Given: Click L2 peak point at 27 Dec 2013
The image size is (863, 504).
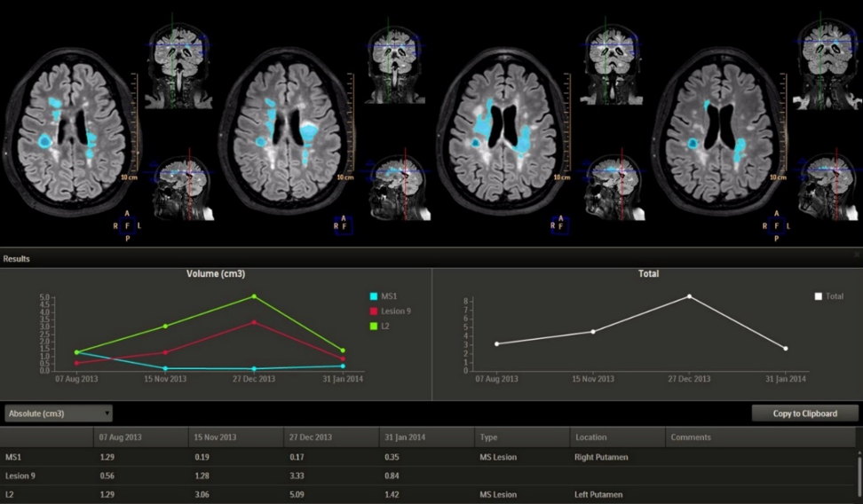Looking at the screenshot, I should (x=254, y=296).
